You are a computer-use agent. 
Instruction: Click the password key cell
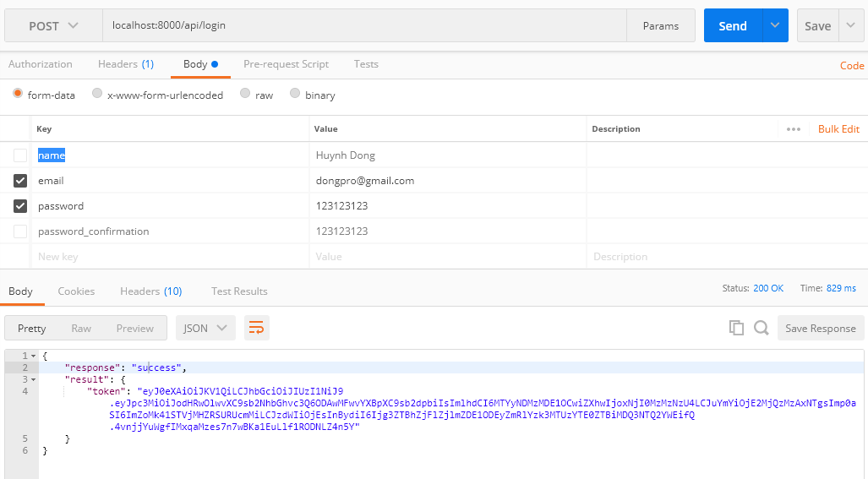pos(170,206)
